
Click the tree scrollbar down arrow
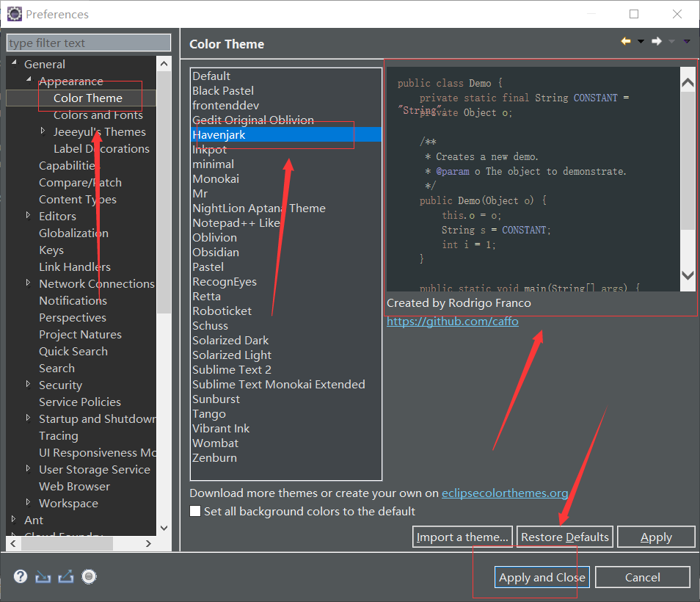[164, 528]
